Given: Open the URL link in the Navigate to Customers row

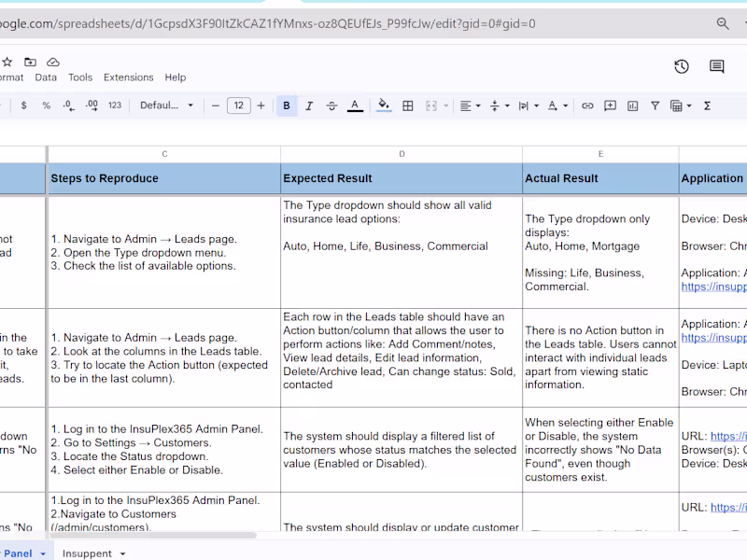Looking at the screenshot, I should click(x=728, y=508).
